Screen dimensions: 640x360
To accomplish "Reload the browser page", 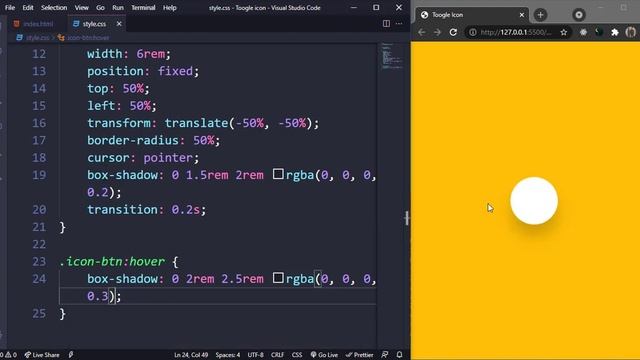I will point(453,32).
